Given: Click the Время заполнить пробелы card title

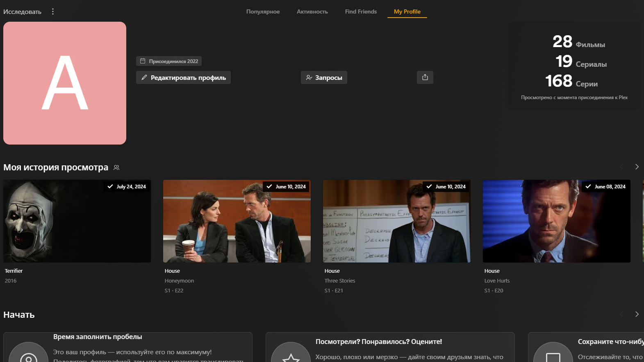Looking at the screenshot, I should click(98, 337).
